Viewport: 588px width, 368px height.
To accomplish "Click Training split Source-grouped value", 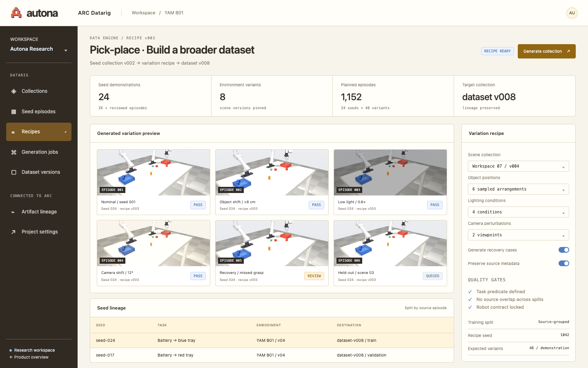I will coord(553,322).
